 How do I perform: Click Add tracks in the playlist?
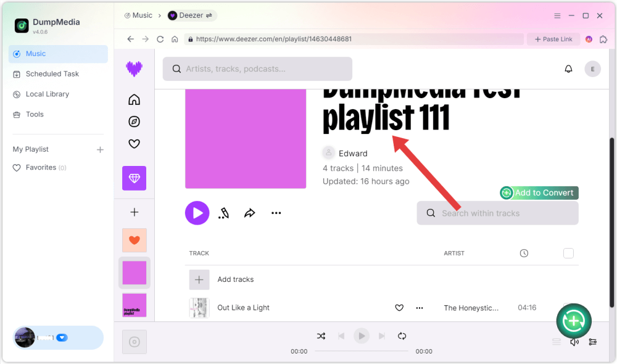point(235,279)
